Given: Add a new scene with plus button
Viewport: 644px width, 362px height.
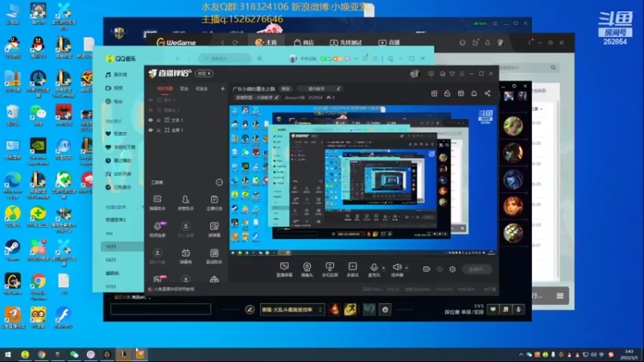Looking at the screenshot, I should click(222, 88).
